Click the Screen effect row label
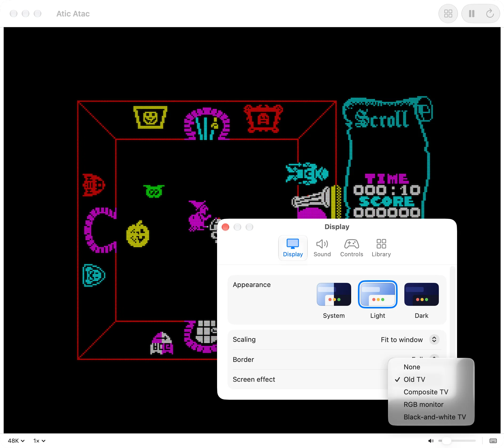The image size is (504, 448). [x=254, y=379]
